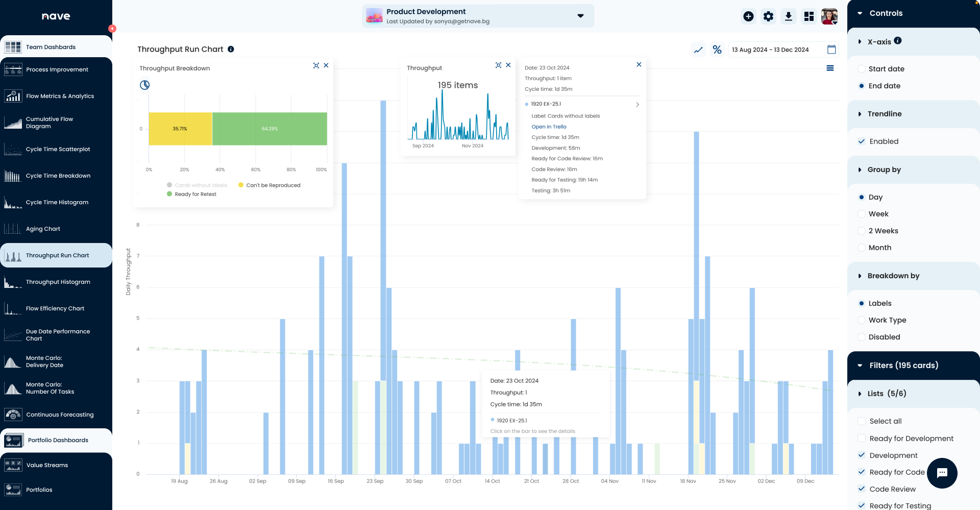Collapse the Filters (195 cards) panel
Screen dimensions: 980x510
point(860,366)
